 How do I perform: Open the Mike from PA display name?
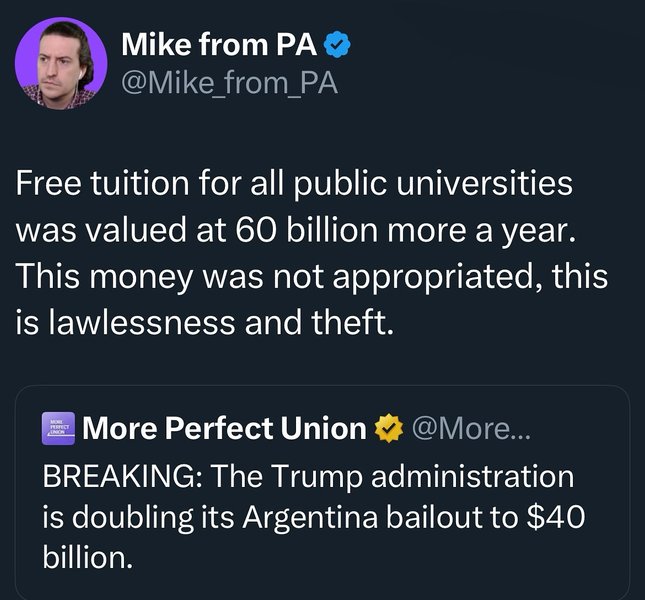click(218, 44)
